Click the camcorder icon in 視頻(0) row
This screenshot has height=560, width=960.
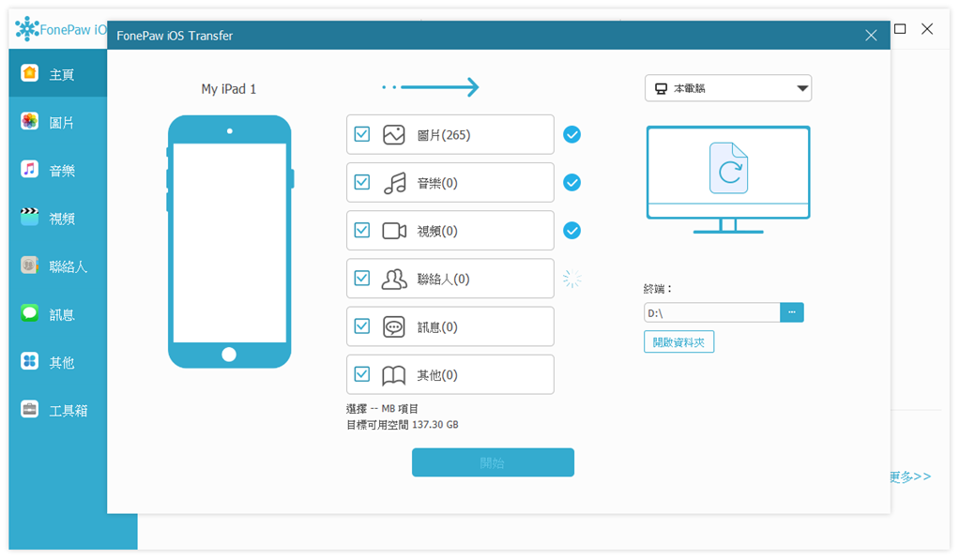tap(394, 231)
